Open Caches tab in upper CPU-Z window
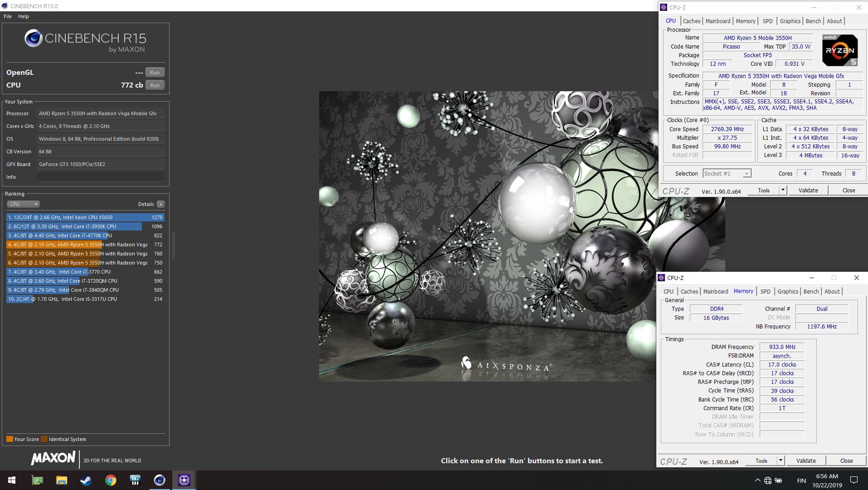This screenshot has width=868, height=490. pos(692,21)
